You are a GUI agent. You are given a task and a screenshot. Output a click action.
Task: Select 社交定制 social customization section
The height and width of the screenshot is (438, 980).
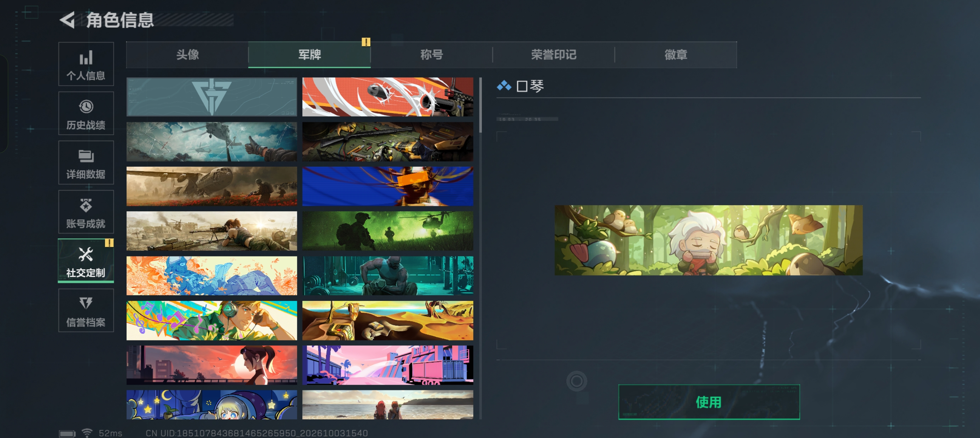coord(86,261)
